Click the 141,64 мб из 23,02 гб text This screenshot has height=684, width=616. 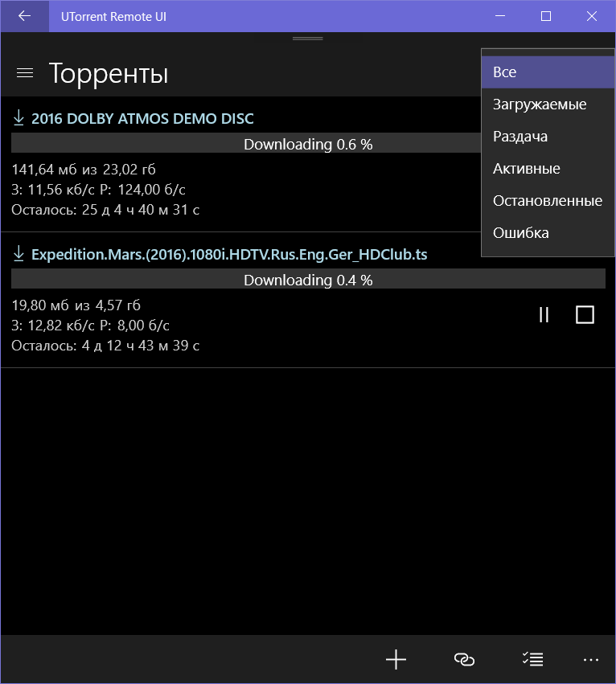(x=84, y=170)
